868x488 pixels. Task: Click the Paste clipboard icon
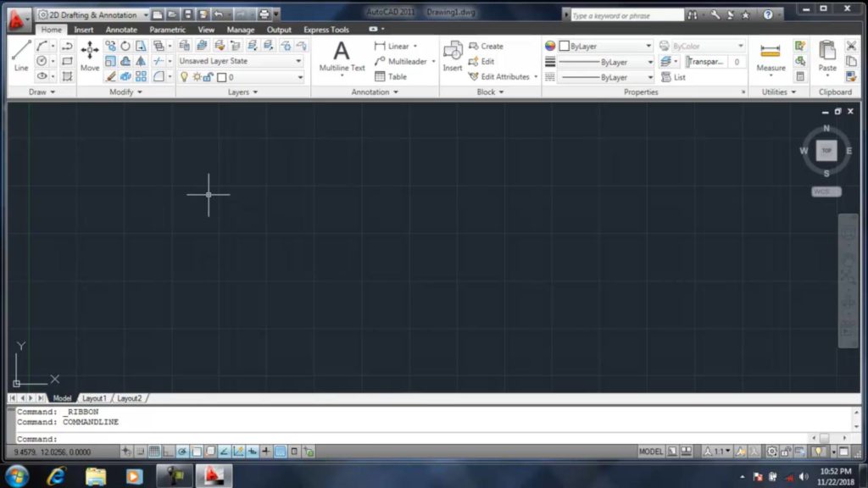827,57
